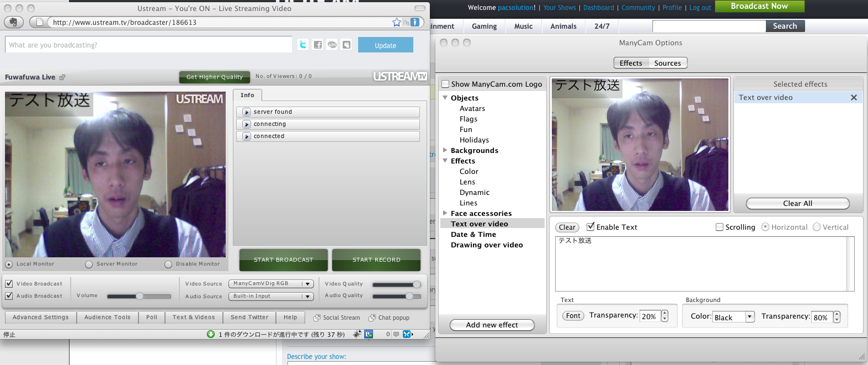Click the Evernote elephant toolbar icon
Image resolution: width=868 pixels, height=365 pixels.
pos(13,22)
